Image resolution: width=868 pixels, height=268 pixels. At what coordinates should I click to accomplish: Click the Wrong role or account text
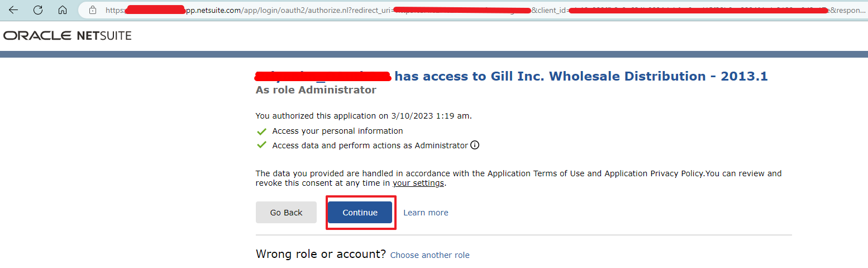pos(321,254)
